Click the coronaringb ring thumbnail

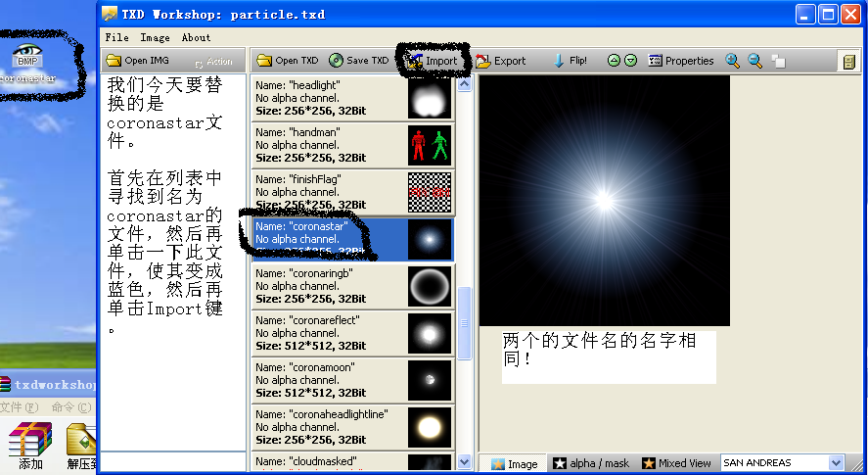click(430, 287)
